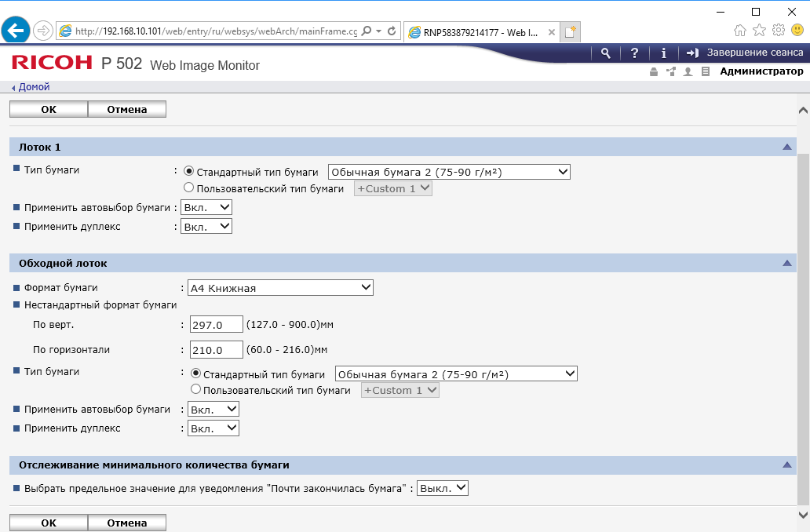The image size is (810, 532).
Task: Click the По верт. size input field
Action: (217, 325)
